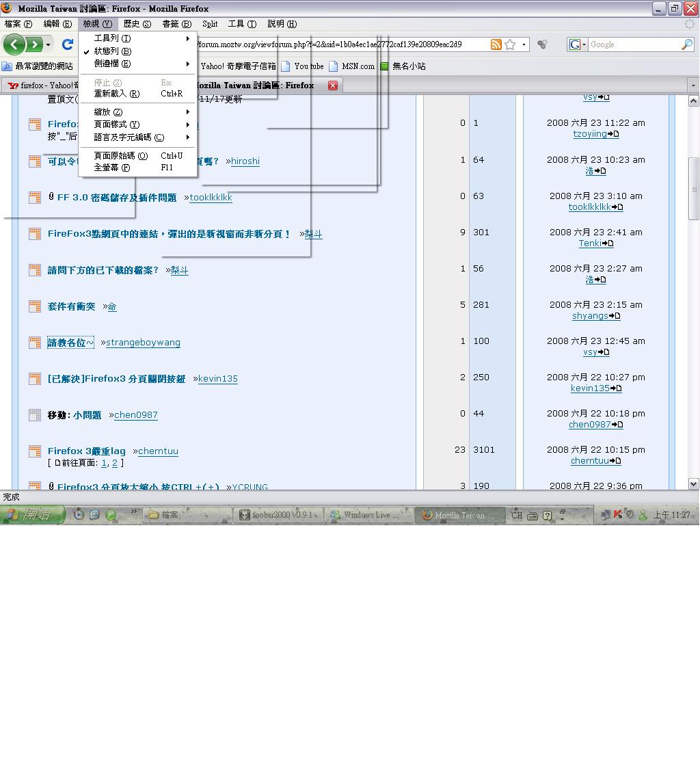
Task: Expand the 工具列 (T) submenu
Action: point(137,38)
